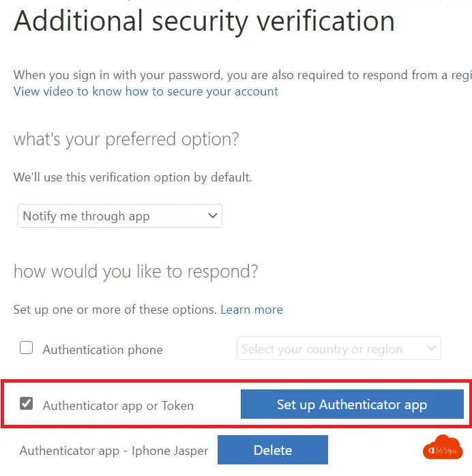The image size is (472, 476).
Task: Follow the 'Learn more' link
Action: [252, 310]
